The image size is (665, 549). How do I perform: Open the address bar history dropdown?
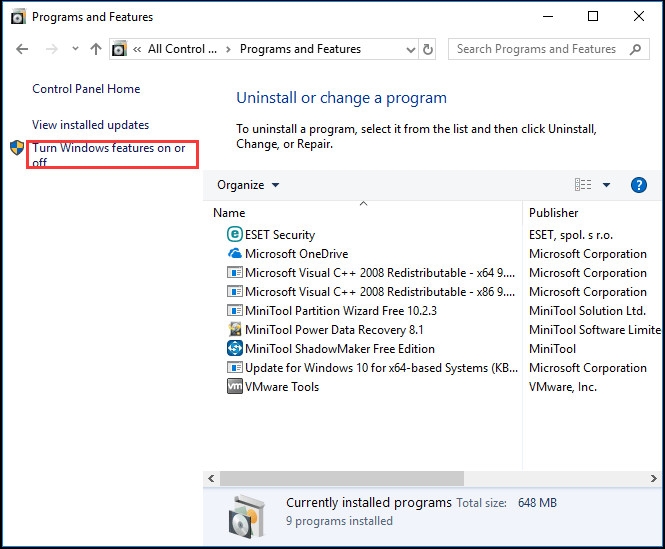click(411, 50)
